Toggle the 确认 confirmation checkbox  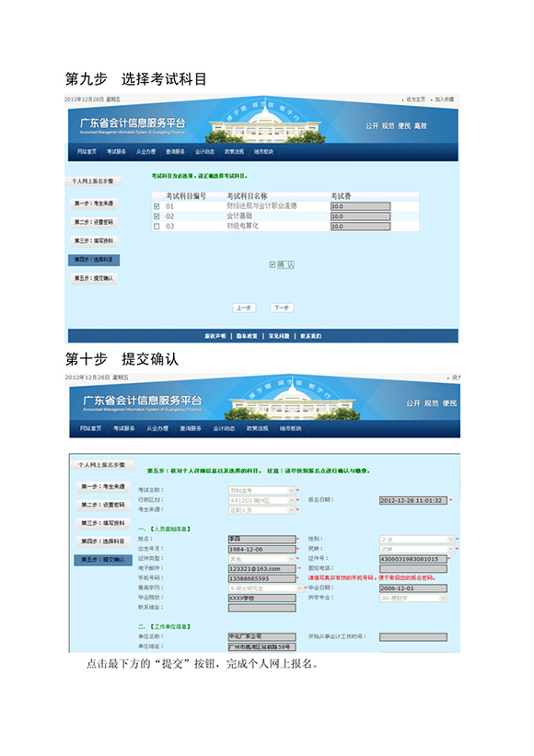(x=273, y=264)
